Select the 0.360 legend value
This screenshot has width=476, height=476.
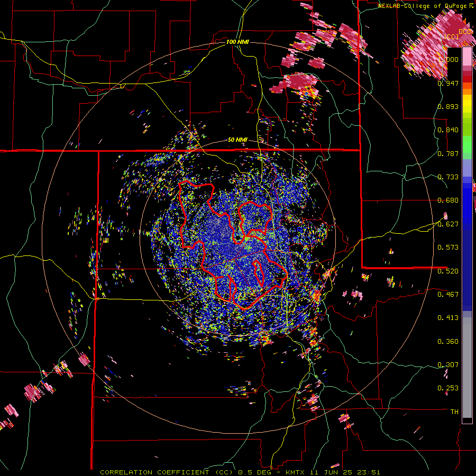(x=448, y=342)
